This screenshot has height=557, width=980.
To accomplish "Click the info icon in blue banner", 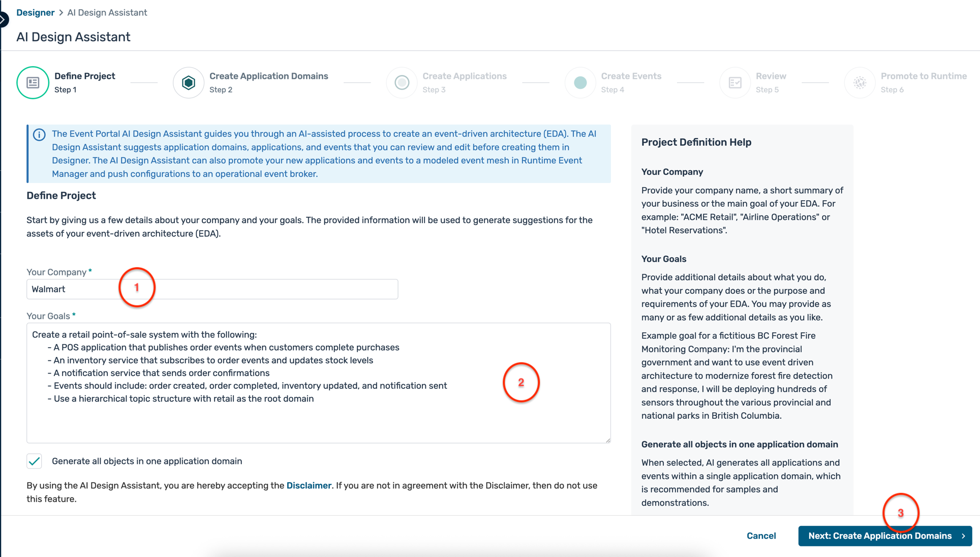I will click(39, 135).
